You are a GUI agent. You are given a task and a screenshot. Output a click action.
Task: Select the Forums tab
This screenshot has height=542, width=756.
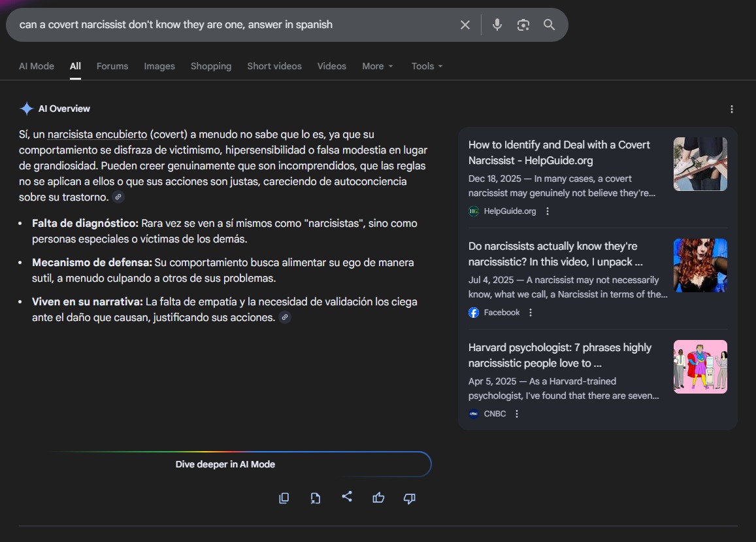coord(112,66)
